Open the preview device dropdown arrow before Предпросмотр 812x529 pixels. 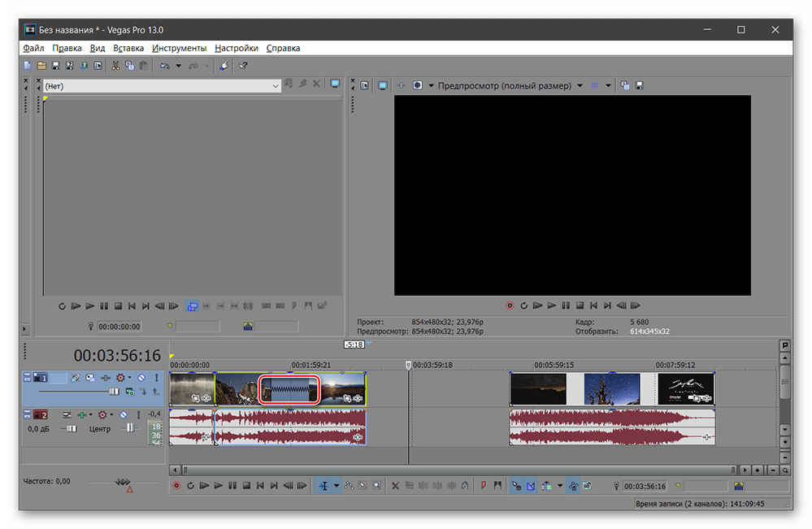point(431,85)
